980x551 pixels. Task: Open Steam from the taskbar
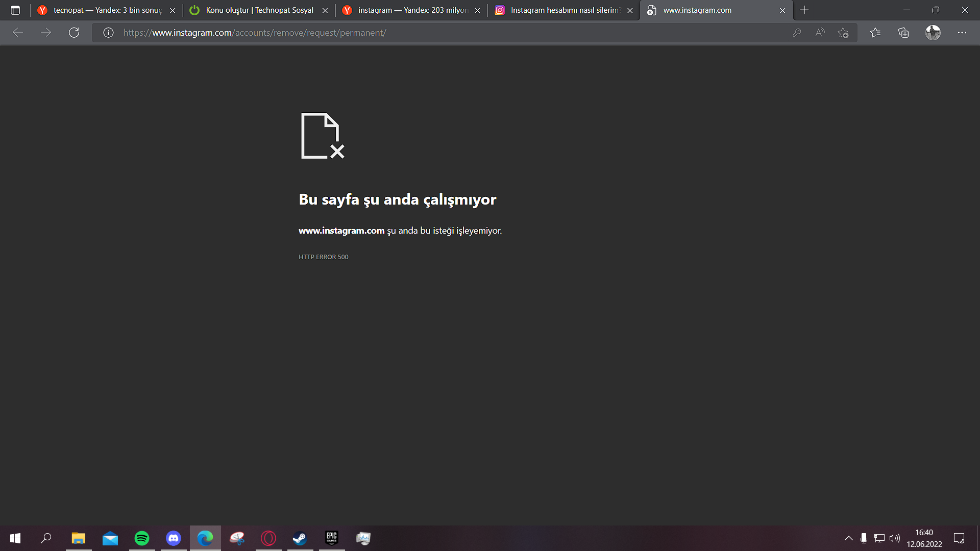[300, 538]
